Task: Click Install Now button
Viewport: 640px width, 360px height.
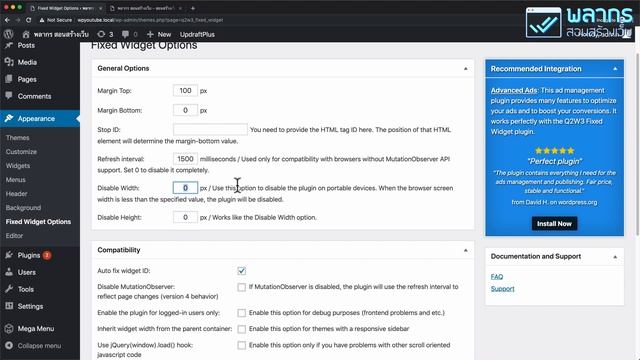Action: 554,224
